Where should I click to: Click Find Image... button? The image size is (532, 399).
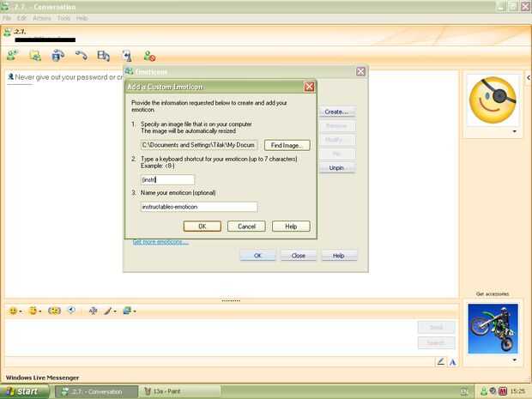point(287,145)
